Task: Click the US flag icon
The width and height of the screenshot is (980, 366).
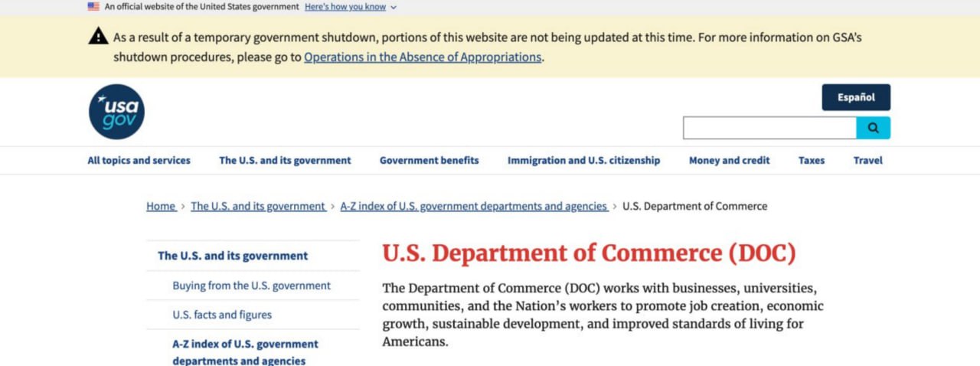Action: tap(93, 7)
